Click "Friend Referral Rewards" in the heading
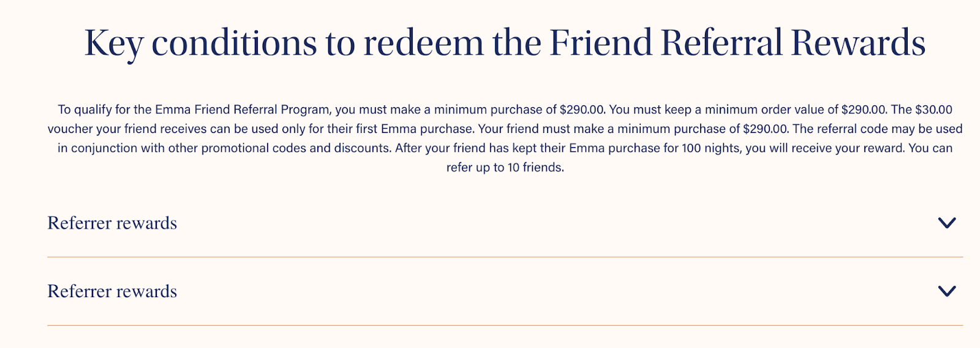 (x=737, y=43)
